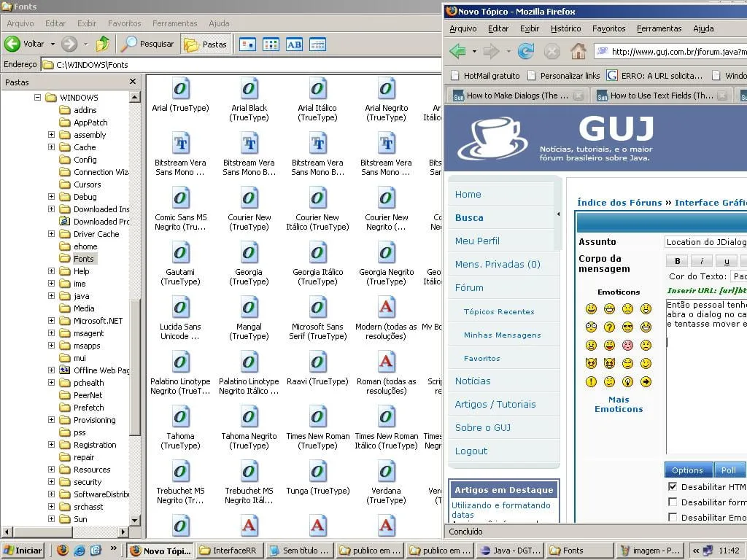Expand the Debug folder node
The image size is (747, 560).
(52, 197)
